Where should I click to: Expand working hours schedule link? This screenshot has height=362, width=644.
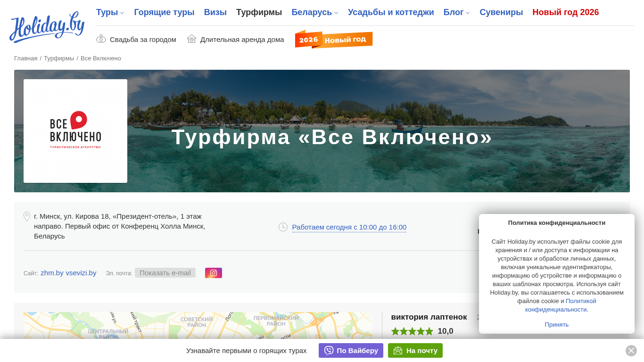tap(349, 227)
